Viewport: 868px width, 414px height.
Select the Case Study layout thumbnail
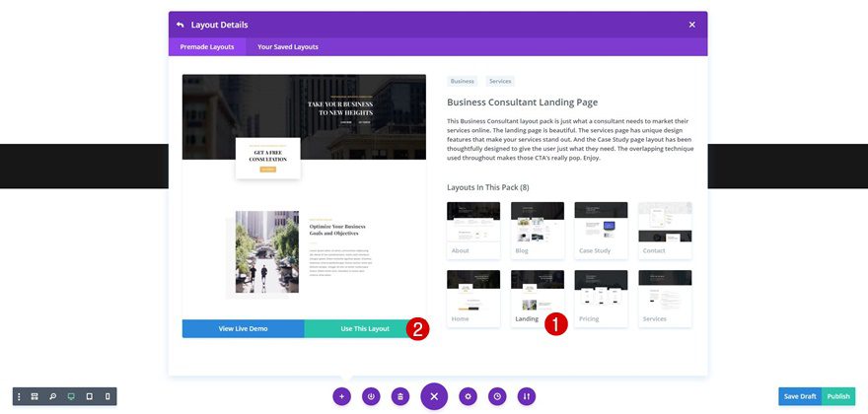tap(601, 231)
